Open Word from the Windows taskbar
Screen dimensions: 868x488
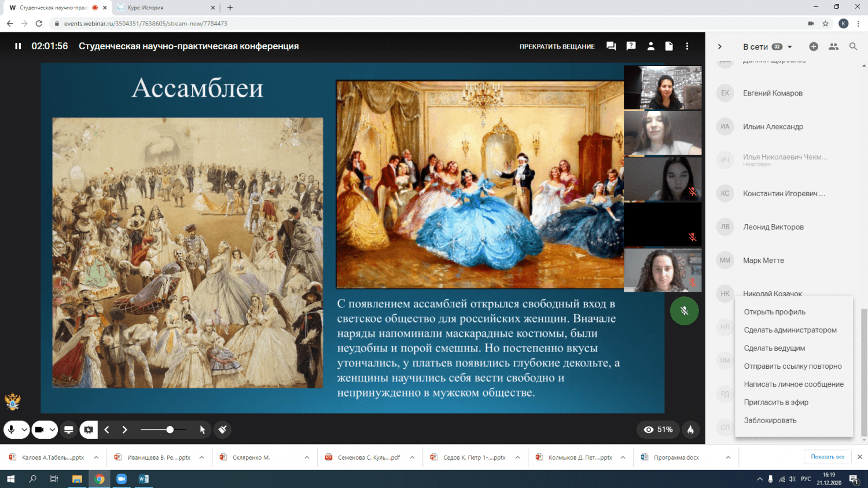(144, 479)
